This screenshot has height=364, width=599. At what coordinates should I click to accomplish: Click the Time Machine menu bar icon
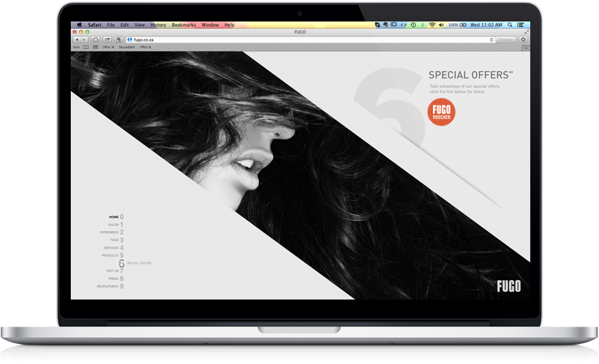click(413, 25)
